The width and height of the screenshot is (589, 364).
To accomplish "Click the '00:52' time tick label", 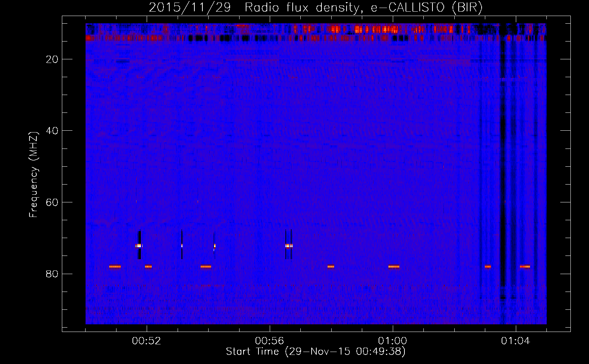I will click(x=147, y=341).
